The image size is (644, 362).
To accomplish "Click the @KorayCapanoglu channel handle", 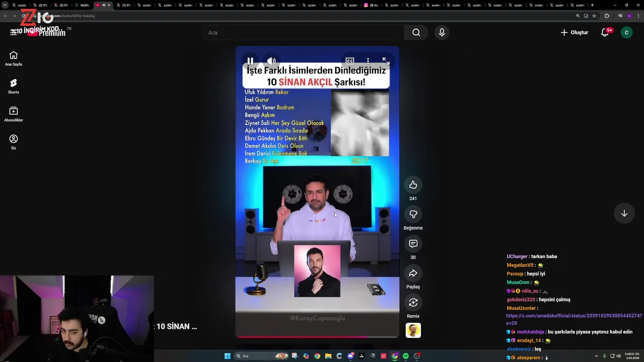I will point(317,318).
